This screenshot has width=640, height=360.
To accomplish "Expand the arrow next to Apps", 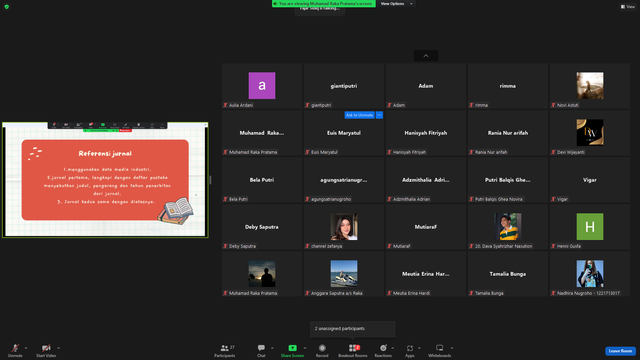I will pos(419,348).
